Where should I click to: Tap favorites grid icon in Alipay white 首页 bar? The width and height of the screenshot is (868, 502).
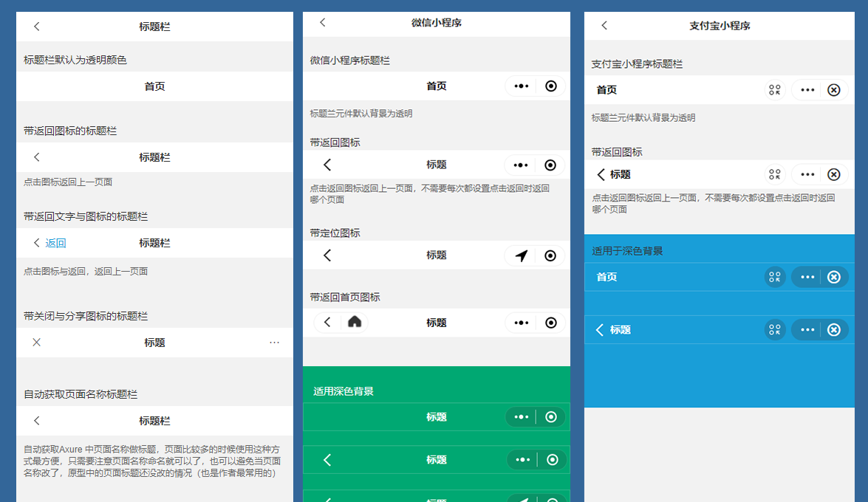pos(774,89)
